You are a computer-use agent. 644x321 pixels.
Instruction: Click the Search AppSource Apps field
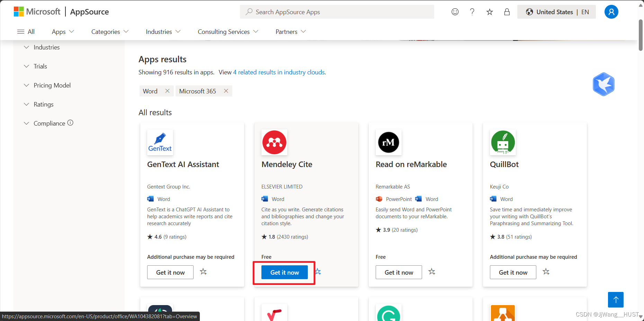[337, 12]
